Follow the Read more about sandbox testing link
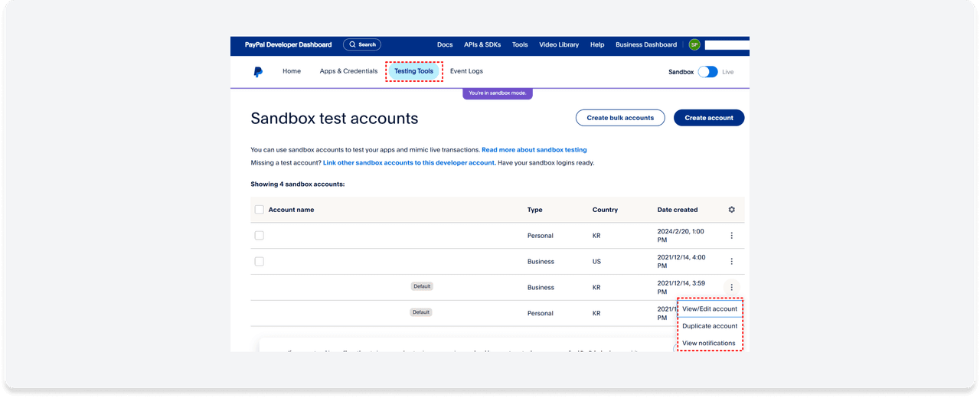980x398 pixels. (x=534, y=150)
